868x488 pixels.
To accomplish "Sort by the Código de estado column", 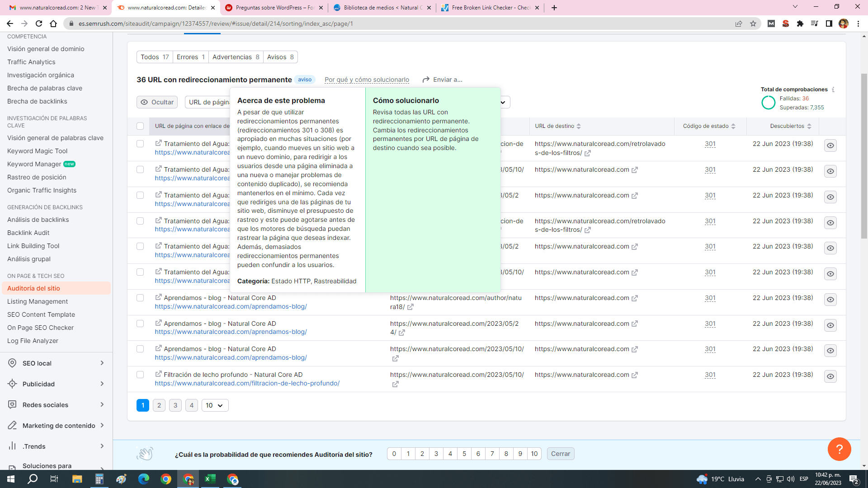I will (709, 126).
